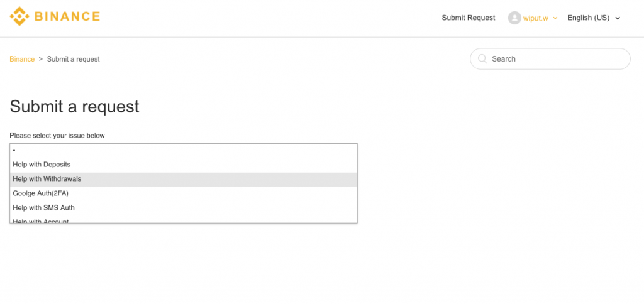644x304 pixels.
Task: Click the 'Please select your issue below' label
Action: click(57, 136)
